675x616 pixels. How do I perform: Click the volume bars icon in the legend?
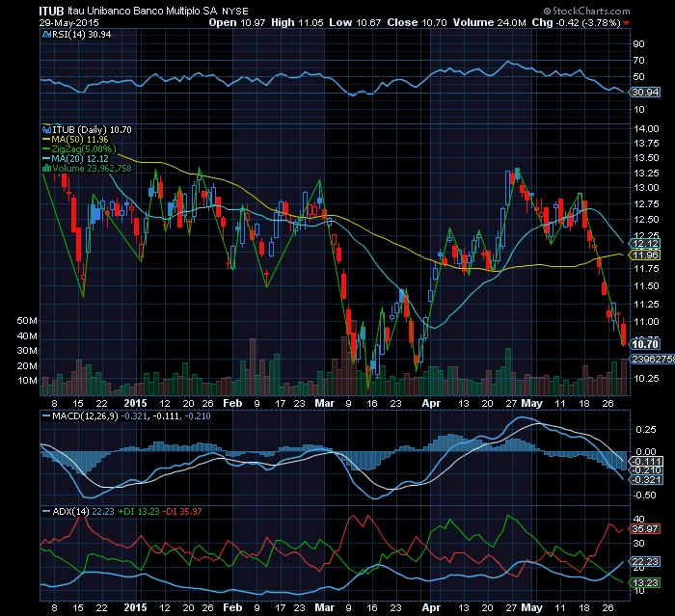coord(46,169)
